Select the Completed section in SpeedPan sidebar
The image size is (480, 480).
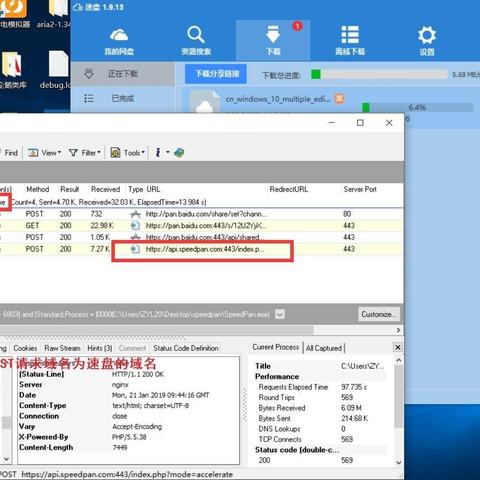(123, 99)
